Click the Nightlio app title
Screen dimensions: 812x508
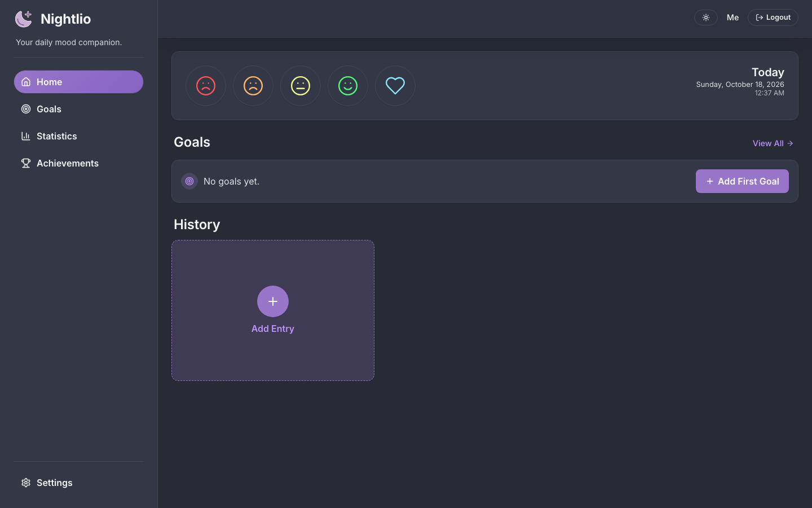tap(65, 19)
